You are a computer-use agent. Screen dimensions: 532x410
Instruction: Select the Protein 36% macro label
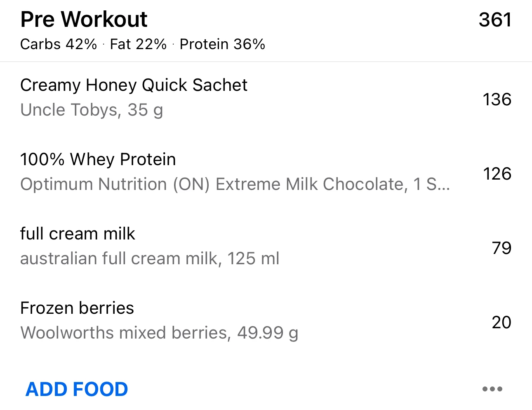222,44
